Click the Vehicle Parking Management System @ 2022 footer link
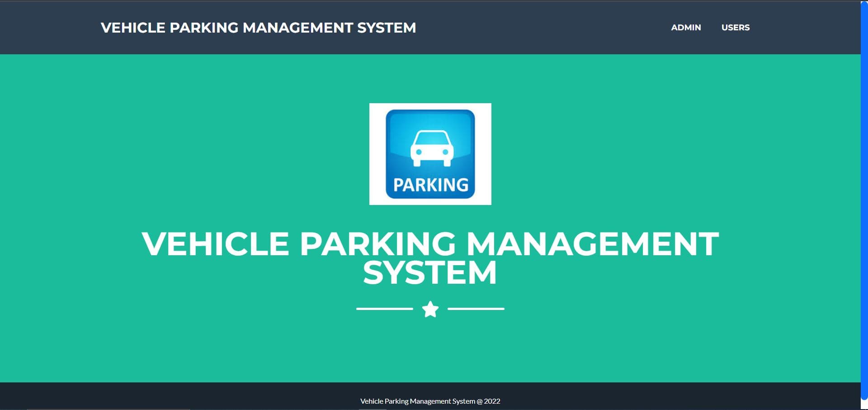Image resolution: width=868 pixels, height=410 pixels. point(429,400)
